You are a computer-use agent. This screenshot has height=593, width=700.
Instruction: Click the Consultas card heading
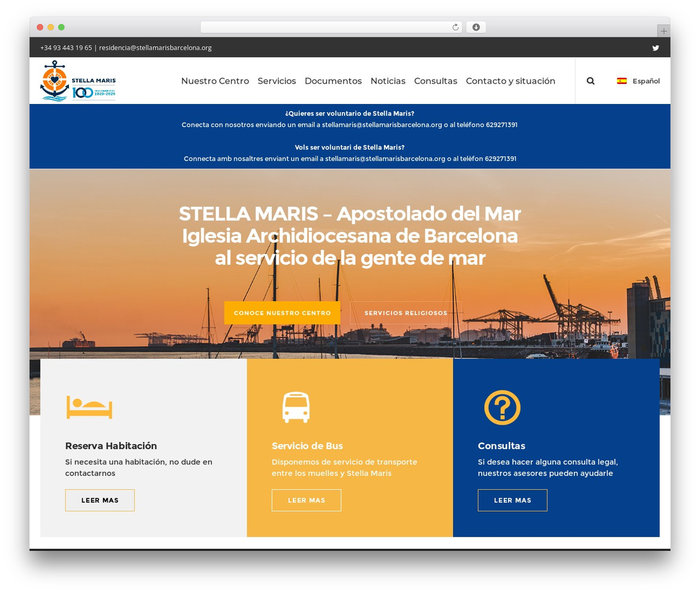click(501, 446)
